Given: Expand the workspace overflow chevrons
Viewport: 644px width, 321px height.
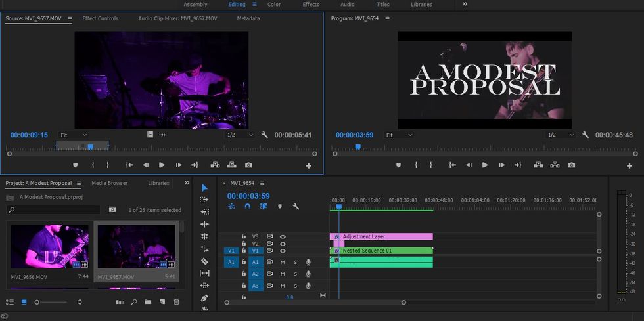Looking at the screenshot, I should pyautogui.click(x=465, y=4).
